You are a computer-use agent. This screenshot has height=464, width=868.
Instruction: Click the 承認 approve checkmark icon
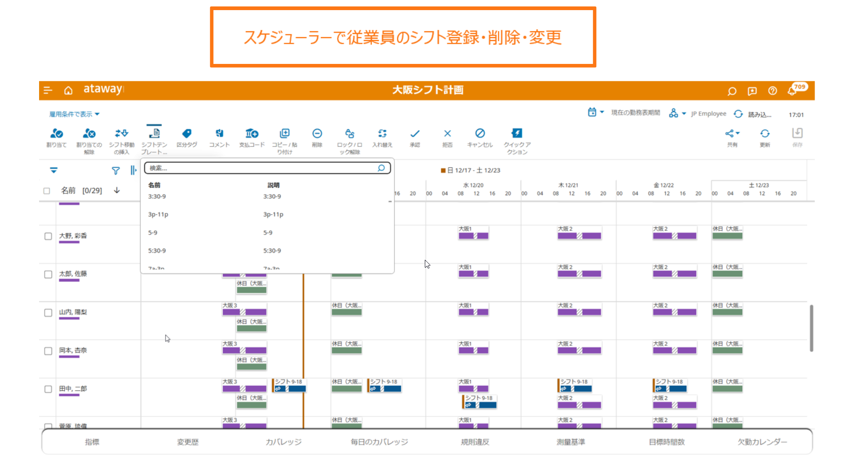click(415, 134)
